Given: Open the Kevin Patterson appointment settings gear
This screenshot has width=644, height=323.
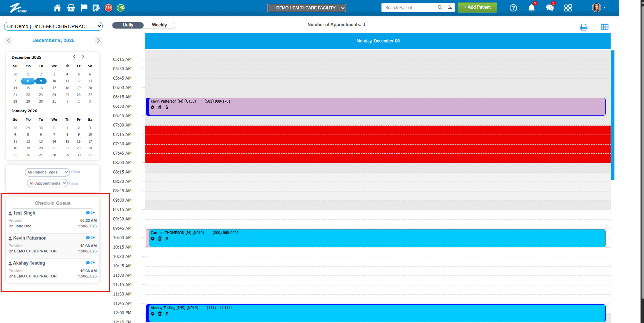Looking at the screenshot, I should [x=153, y=107].
